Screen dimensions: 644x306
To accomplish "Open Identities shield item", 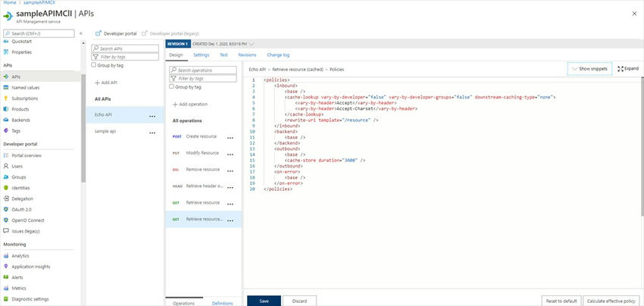I will click(x=20, y=188).
